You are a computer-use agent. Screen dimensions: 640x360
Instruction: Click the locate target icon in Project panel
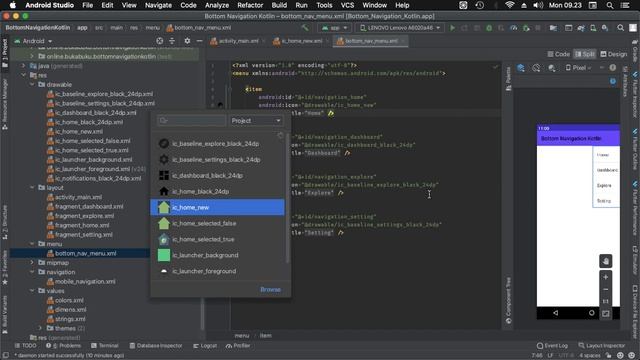(160, 41)
